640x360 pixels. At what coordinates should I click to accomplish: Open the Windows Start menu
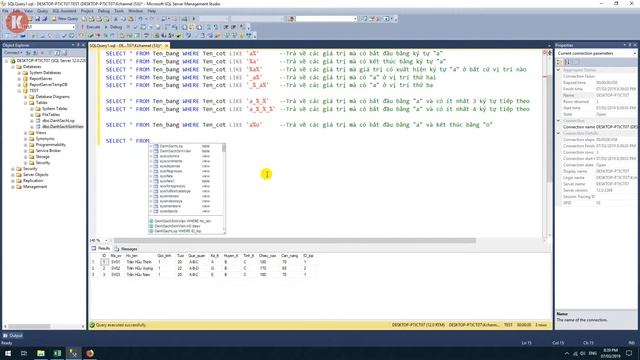click(7, 353)
